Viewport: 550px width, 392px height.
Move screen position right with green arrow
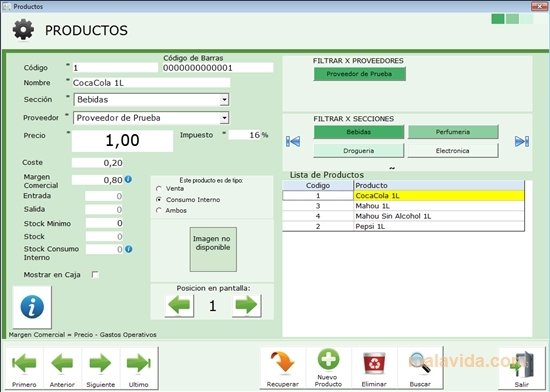[247, 305]
